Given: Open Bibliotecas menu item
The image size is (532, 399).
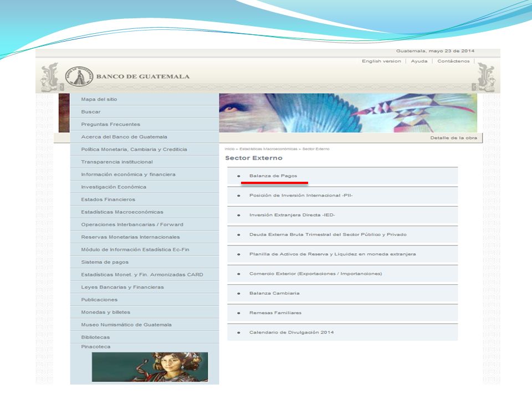Looking at the screenshot, I should 145,337.
